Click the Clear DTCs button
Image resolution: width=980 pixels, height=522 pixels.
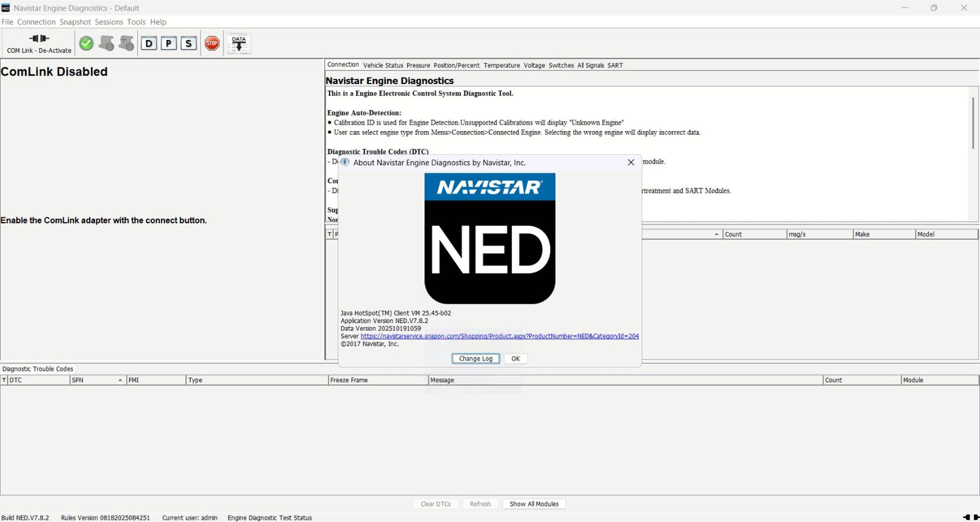click(436, 504)
